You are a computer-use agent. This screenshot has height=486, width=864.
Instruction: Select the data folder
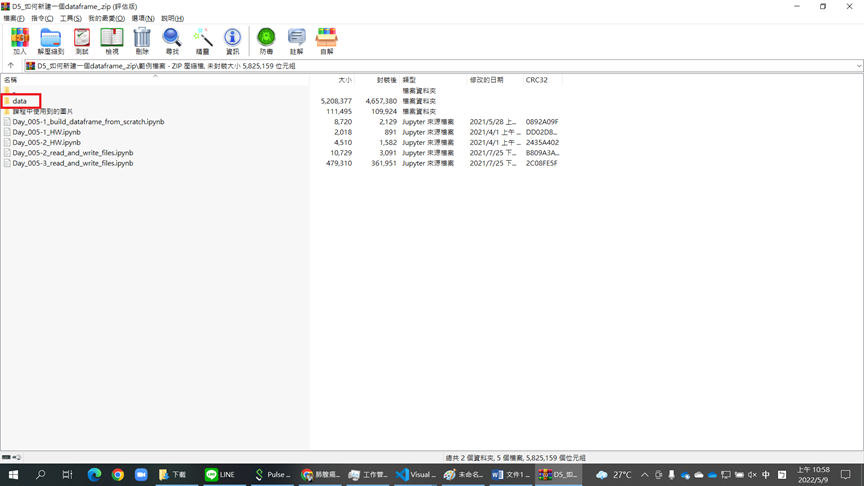[19, 101]
